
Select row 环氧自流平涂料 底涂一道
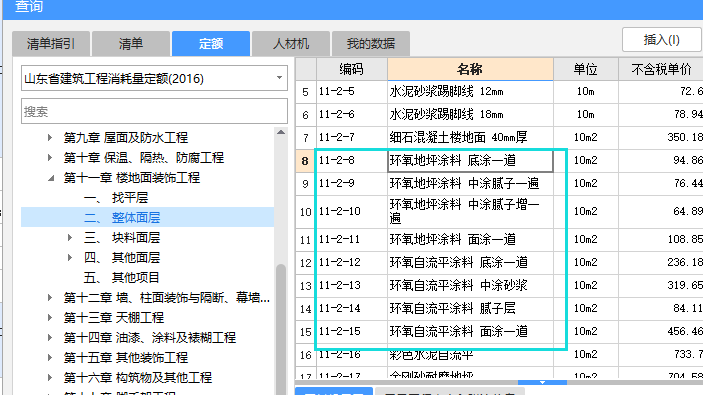pyautogui.click(x=499, y=263)
